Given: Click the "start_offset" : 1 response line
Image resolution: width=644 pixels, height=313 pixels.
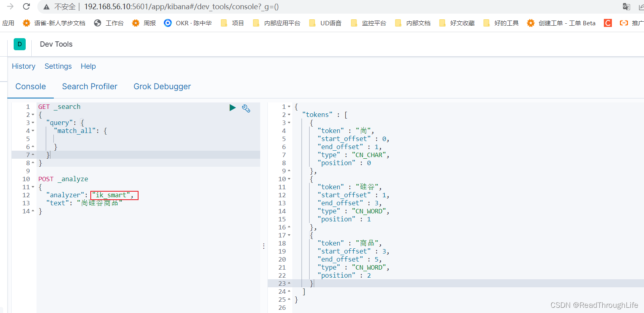Looking at the screenshot, I should [x=353, y=195].
